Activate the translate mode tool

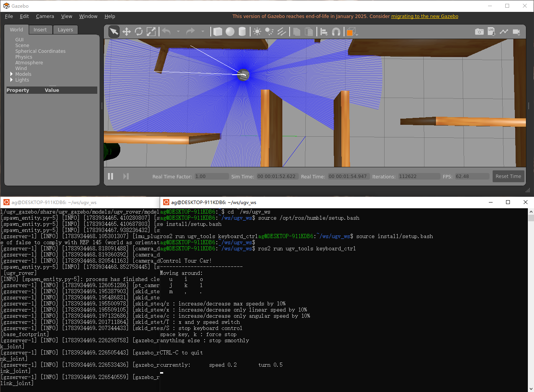[126, 32]
